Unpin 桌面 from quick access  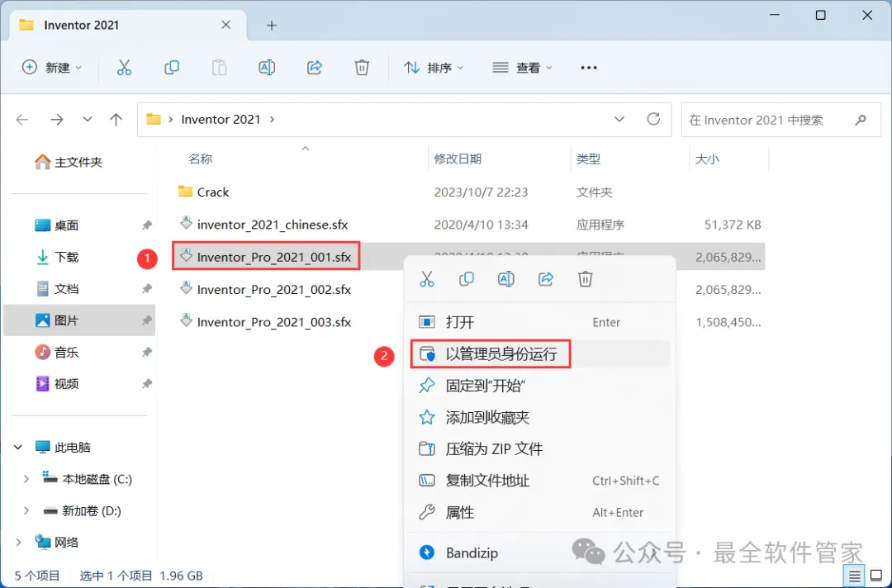(147, 225)
